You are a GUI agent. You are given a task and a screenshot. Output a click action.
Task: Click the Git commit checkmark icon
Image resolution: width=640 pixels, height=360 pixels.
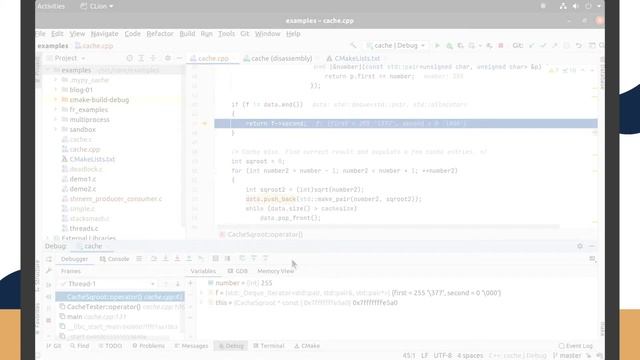[543, 45]
